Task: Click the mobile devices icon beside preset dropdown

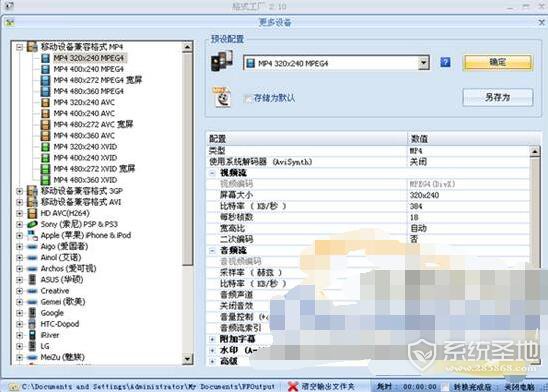Action: coord(222,61)
